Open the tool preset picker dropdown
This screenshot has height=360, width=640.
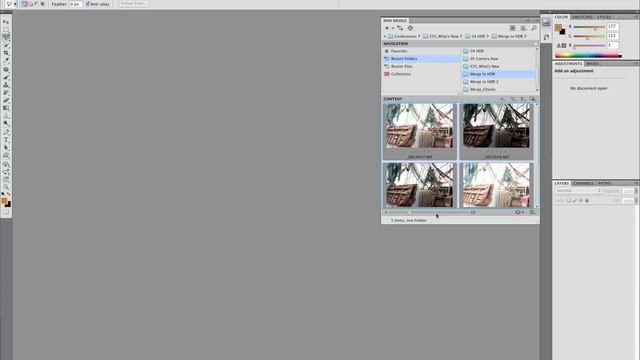(x=15, y=4)
